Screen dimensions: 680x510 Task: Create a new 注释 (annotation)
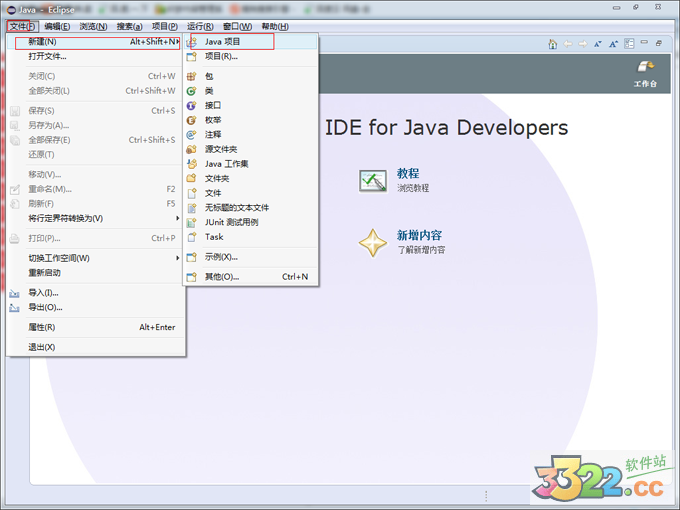251,135
